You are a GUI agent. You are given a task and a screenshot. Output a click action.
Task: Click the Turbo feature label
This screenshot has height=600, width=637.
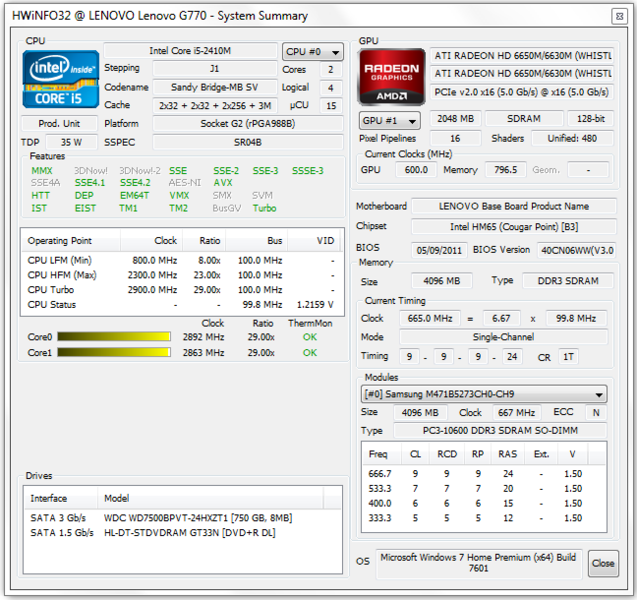click(264, 208)
